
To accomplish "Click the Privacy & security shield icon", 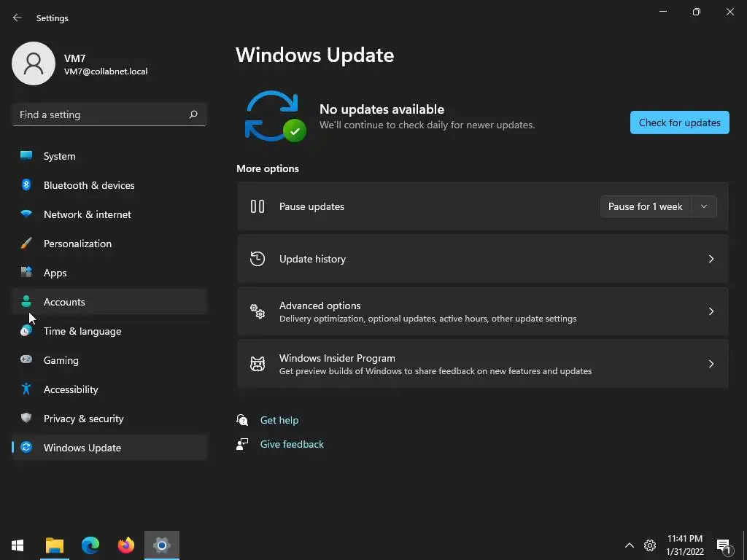I will tap(26, 418).
